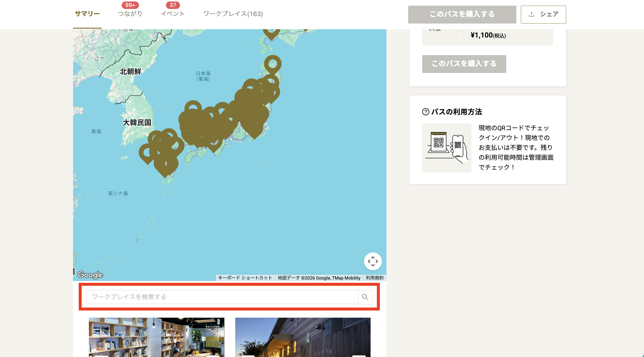The width and height of the screenshot is (644, 357).
Task: Click the magnifying glass search icon
Action: [365, 297]
